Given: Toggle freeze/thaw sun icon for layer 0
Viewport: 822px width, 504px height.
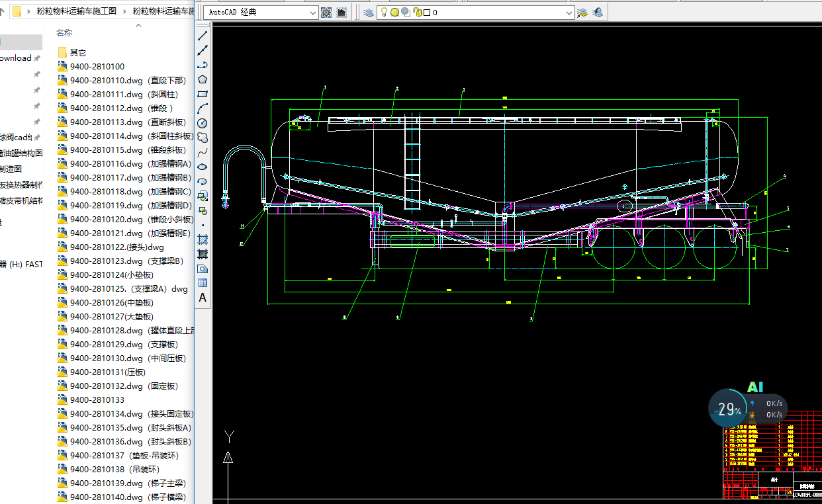Looking at the screenshot, I should 394,13.
